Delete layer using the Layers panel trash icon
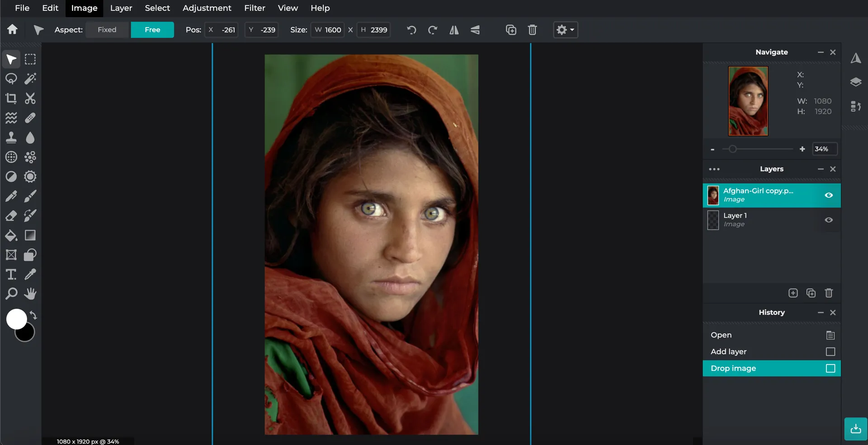This screenshot has width=868, height=445. [x=829, y=293]
